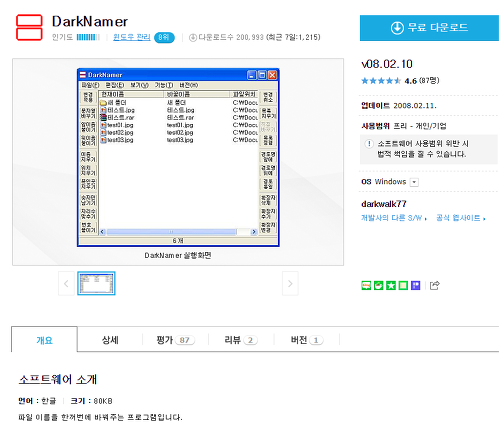Viewport: 500px width, 427px height.
Task: Click the 무료 다운로드 button
Action: coord(429,28)
